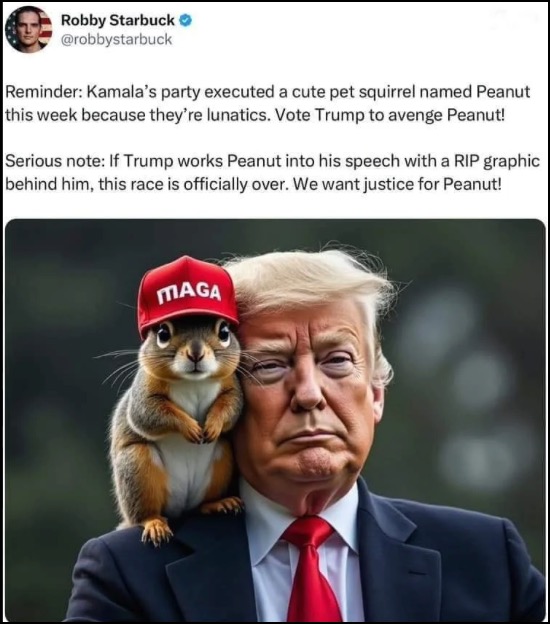Click the blue verified checkmark badge

[186, 20]
